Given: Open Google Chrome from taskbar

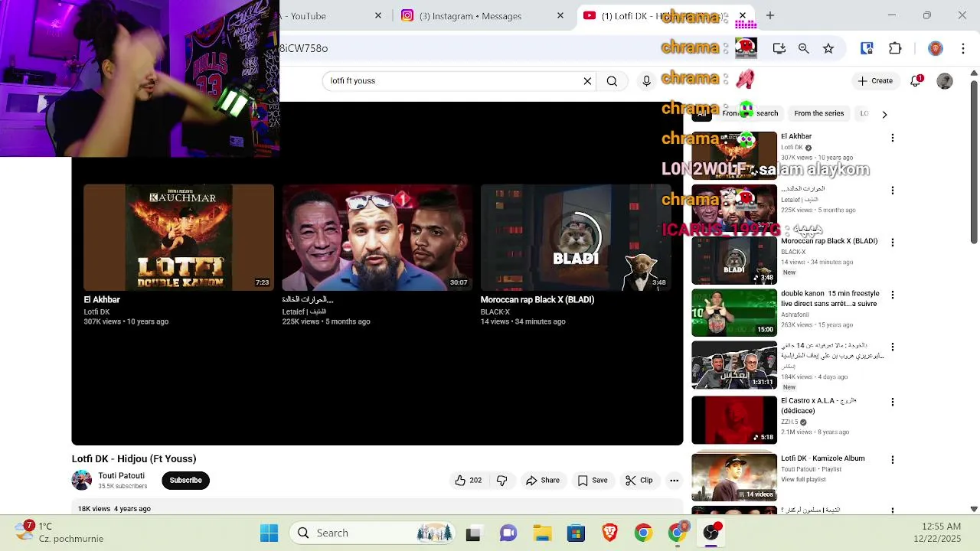Looking at the screenshot, I should coord(643,533).
